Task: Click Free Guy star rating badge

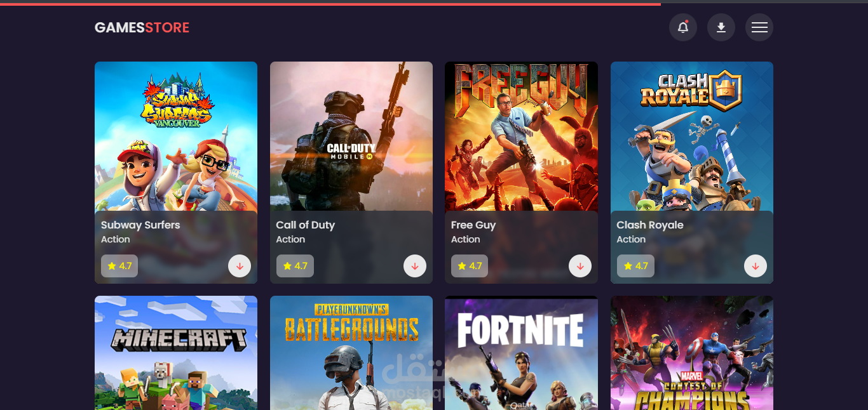Action: click(470, 266)
